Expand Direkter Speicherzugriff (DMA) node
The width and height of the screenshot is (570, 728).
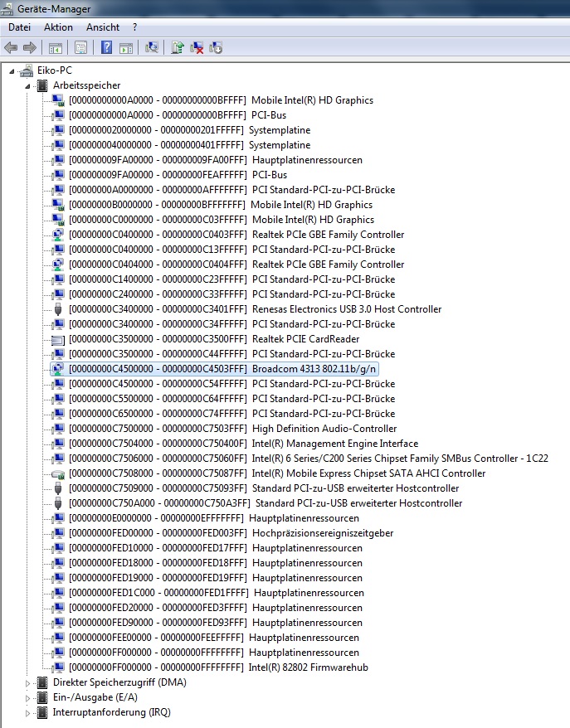(27, 683)
